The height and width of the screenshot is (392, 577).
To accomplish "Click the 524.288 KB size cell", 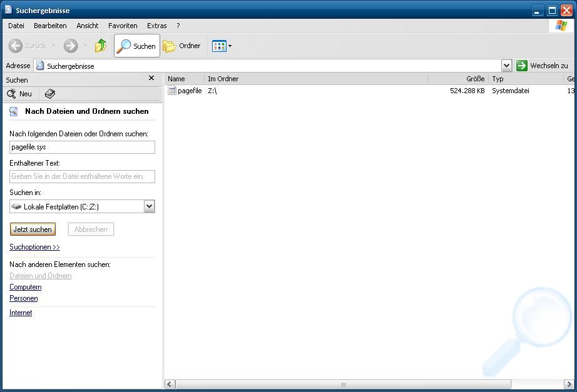I will [x=467, y=91].
